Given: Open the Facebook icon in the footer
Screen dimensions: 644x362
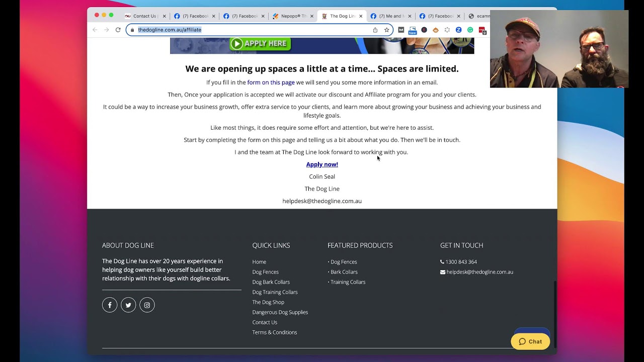Looking at the screenshot, I should coord(110,305).
